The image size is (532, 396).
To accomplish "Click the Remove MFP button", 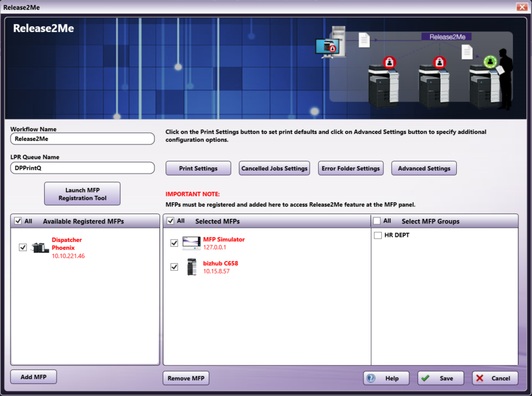I will click(186, 378).
